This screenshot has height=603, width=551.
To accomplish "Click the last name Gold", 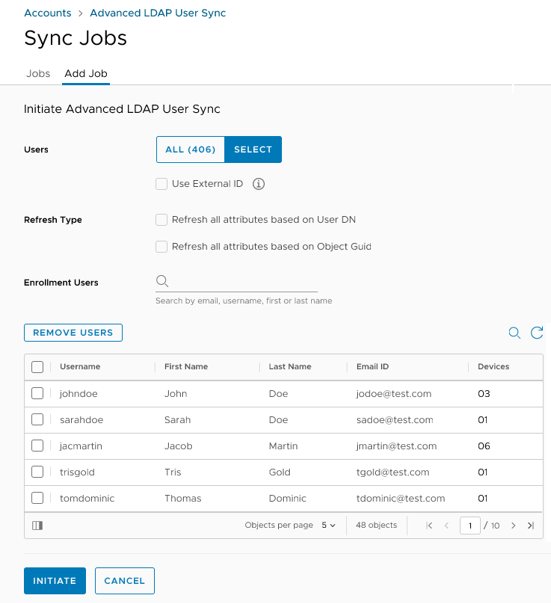I will point(280,472).
